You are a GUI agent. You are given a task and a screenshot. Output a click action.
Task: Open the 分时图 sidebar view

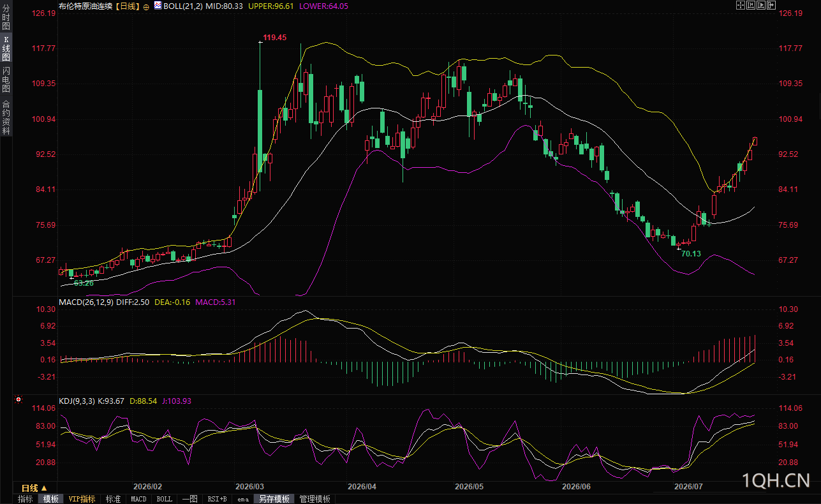coord(6,17)
